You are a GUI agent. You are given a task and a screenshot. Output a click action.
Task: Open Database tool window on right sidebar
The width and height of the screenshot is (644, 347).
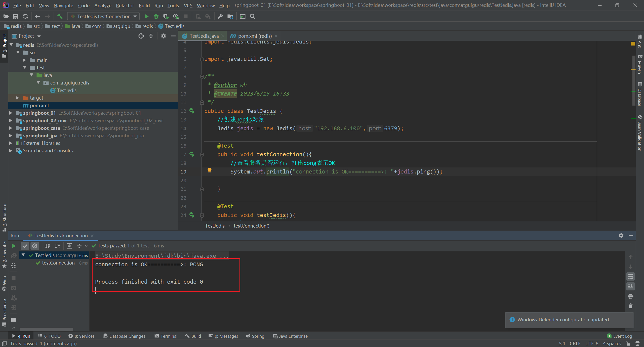pos(640,94)
